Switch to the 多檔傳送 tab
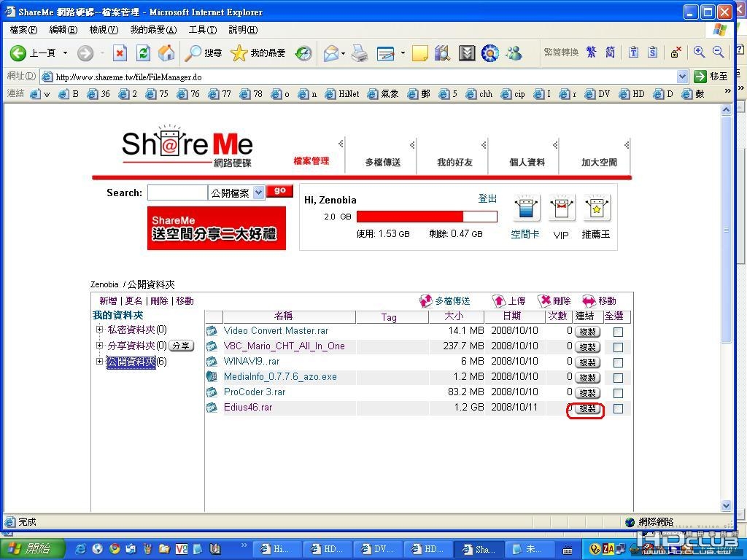 tap(382, 163)
